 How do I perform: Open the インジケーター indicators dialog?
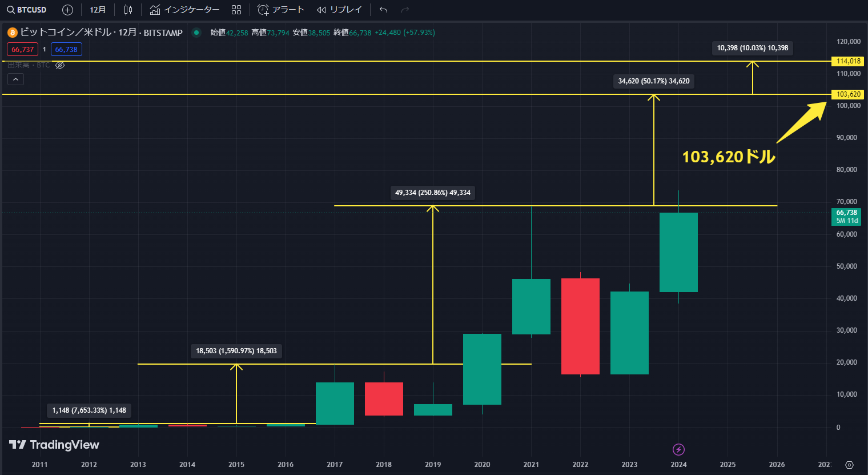click(184, 10)
